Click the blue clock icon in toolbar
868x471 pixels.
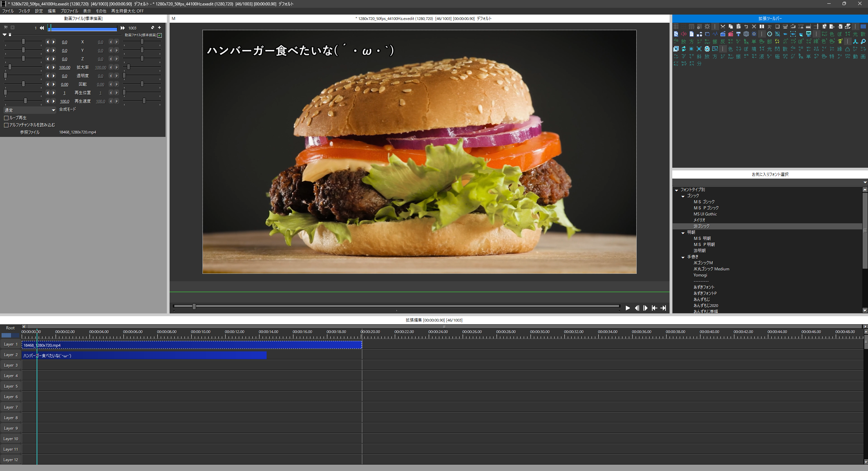770,34
